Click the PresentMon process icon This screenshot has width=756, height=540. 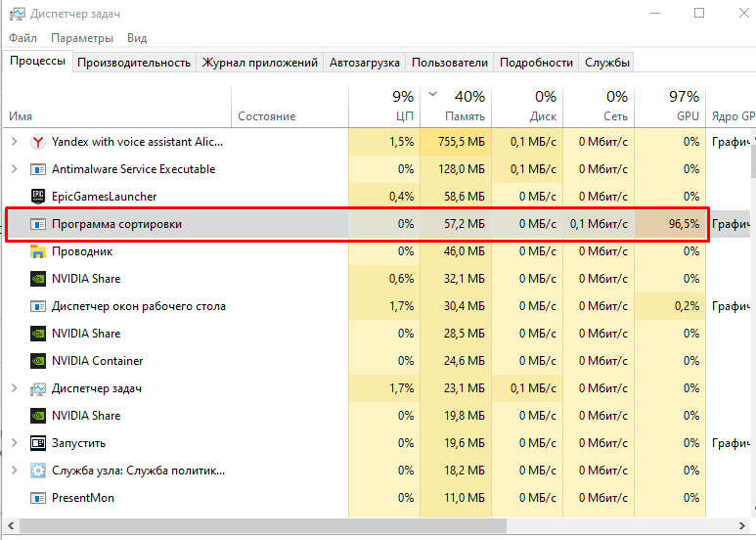(37, 498)
